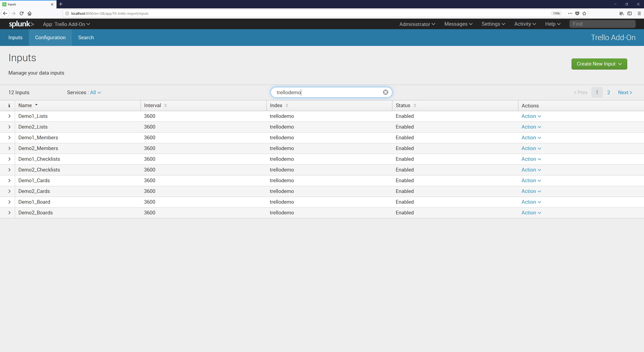644x352 pixels.
Task: Open the Search nav tab
Action: pos(86,38)
